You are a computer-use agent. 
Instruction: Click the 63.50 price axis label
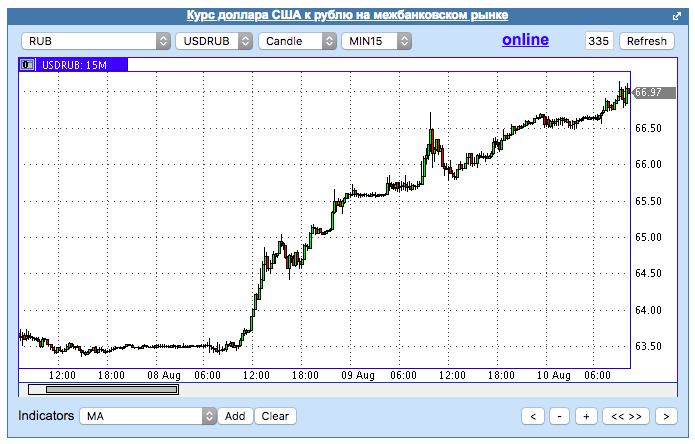(648, 347)
